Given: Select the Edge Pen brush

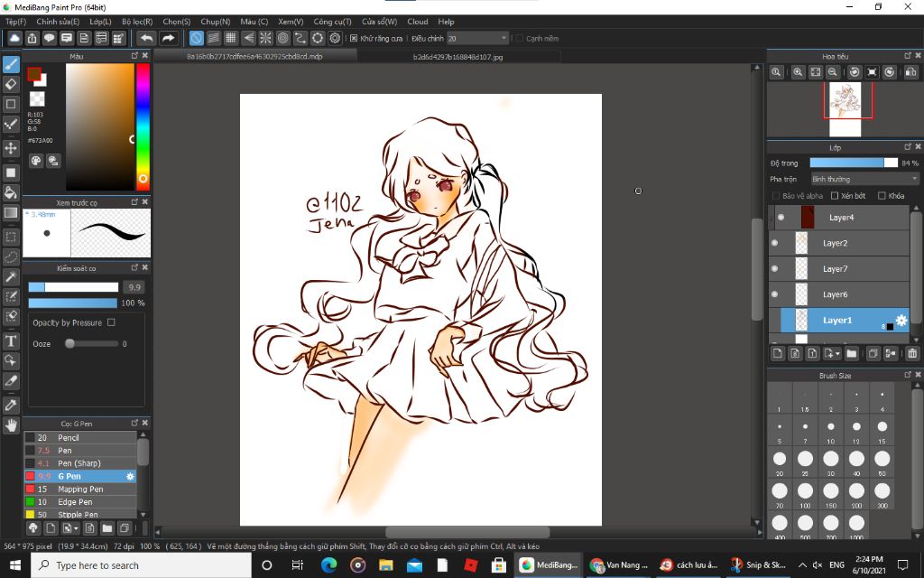Looking at the screenshot, I should [x=80, y=502].
